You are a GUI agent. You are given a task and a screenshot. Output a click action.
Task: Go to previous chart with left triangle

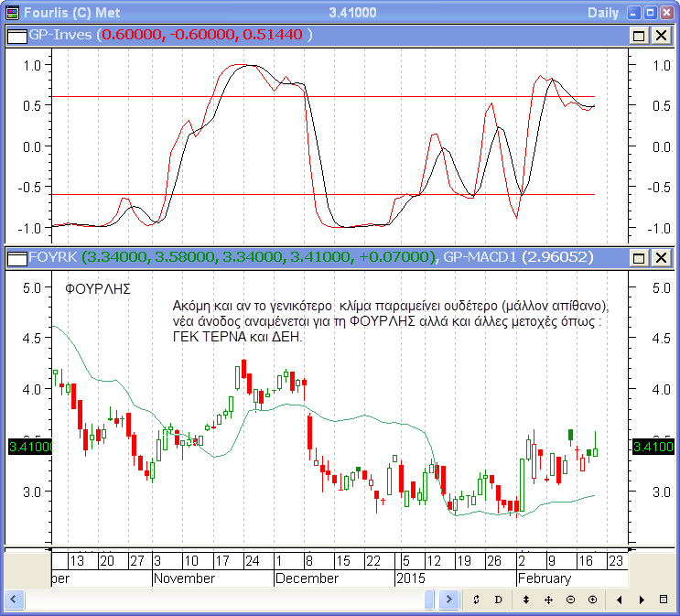click(620, 600)
